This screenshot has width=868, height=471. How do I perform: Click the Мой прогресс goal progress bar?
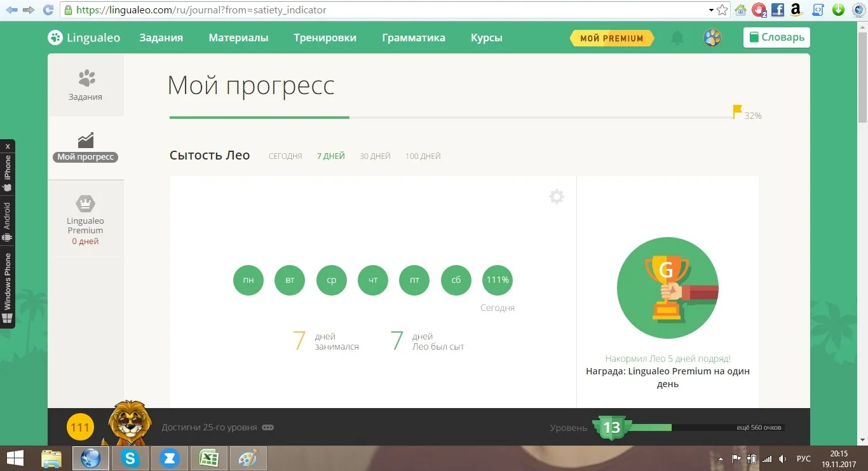tap(451, 118)
